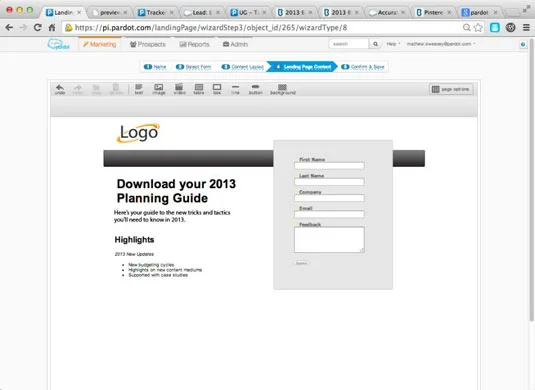This screenshot has width=535, height=390.
Task: Click the browser URL address bar
Action: coord(263,28)
